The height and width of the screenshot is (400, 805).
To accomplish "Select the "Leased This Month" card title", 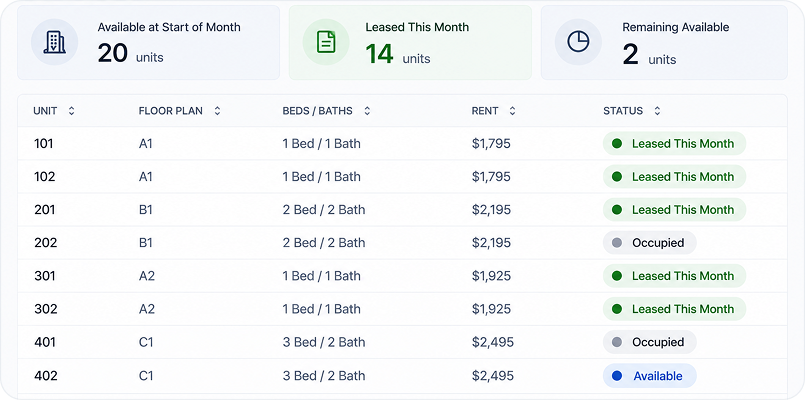I will tap(417, 27).
